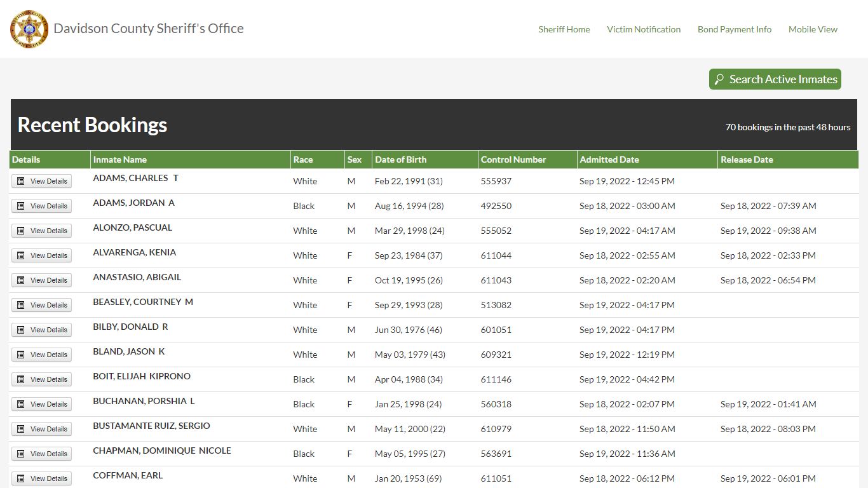Click admitted date Sep 19, 2022 - 04:42 PM

(x=627, y=379)
